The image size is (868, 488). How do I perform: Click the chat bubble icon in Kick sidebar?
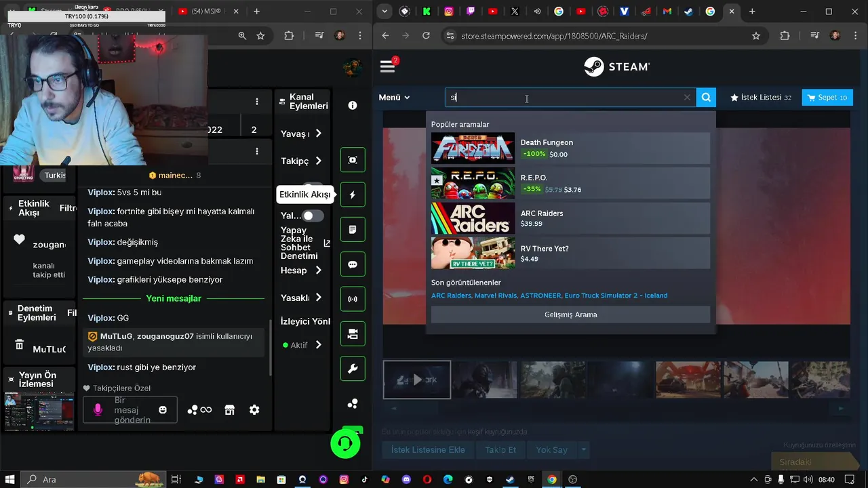353,264
